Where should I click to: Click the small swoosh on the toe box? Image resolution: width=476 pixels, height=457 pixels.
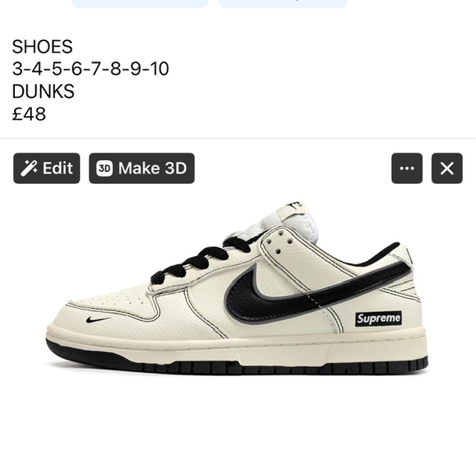pos(98,319)
